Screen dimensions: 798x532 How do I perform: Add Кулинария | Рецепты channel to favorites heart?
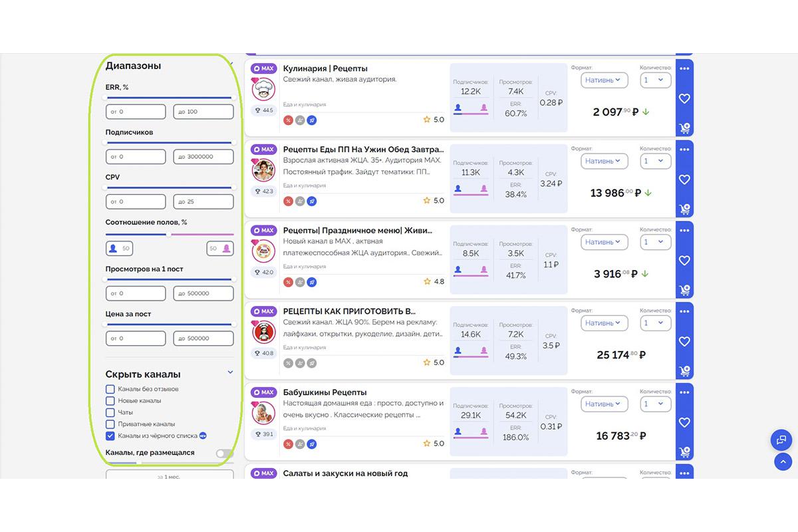(684, 98)
